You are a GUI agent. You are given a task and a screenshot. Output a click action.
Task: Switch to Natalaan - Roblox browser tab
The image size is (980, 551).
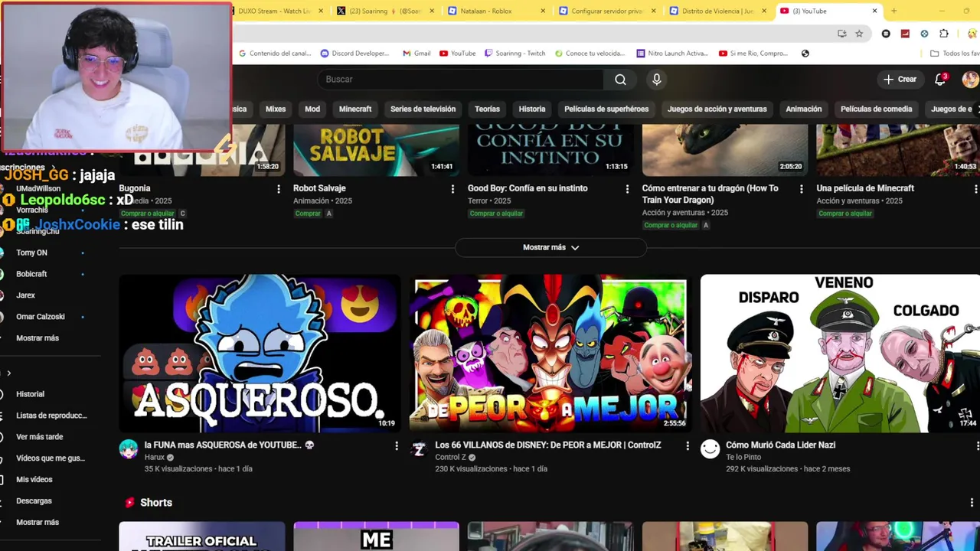(495, 11)
